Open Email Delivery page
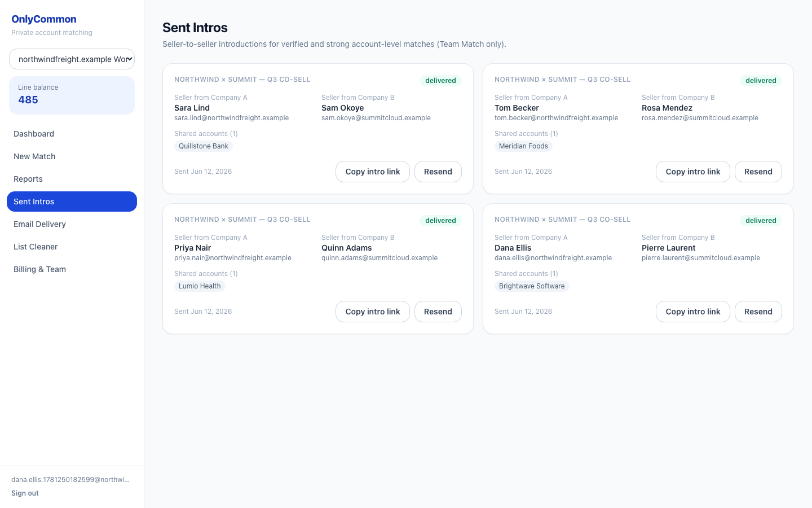The height and width of the screenshot is (508, 812). (x=72, y=224)
